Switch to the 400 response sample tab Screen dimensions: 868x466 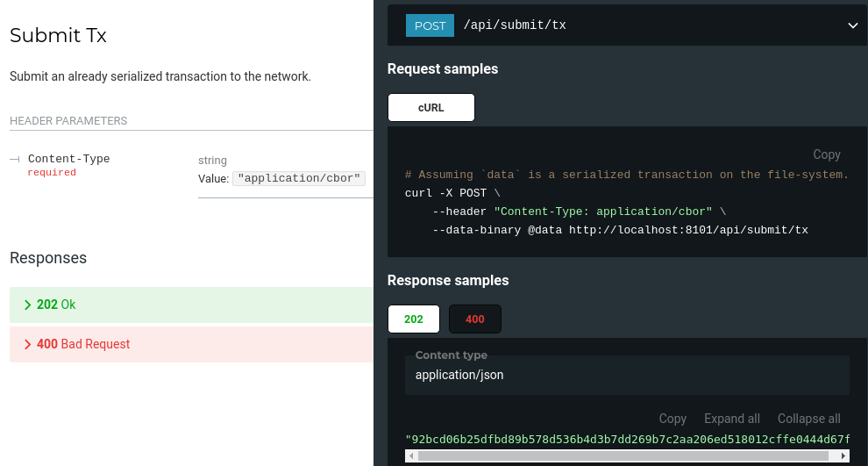point(475,319)
